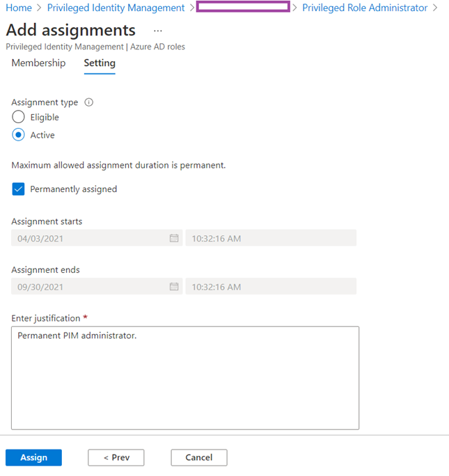Click the Assignment ends time field
The image size is (449, 476).
click(271, 286)
